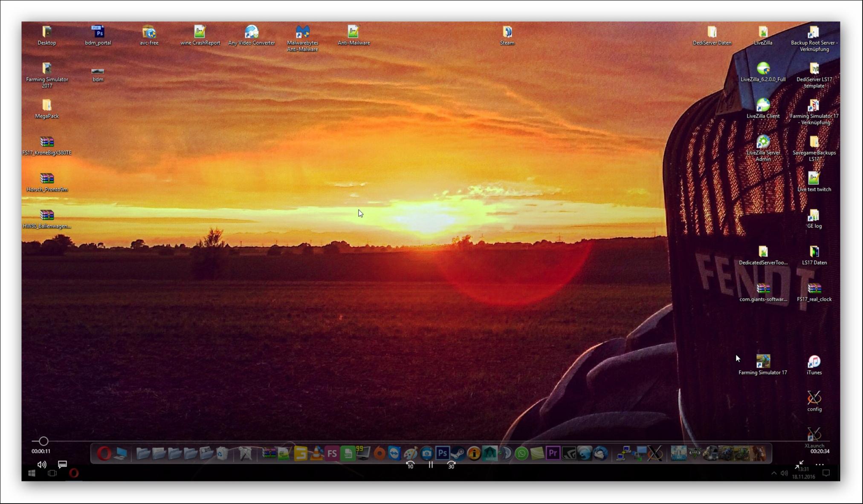Open the Xming config icon
Screen dimensions: 863x504
[x=814, y=402]
